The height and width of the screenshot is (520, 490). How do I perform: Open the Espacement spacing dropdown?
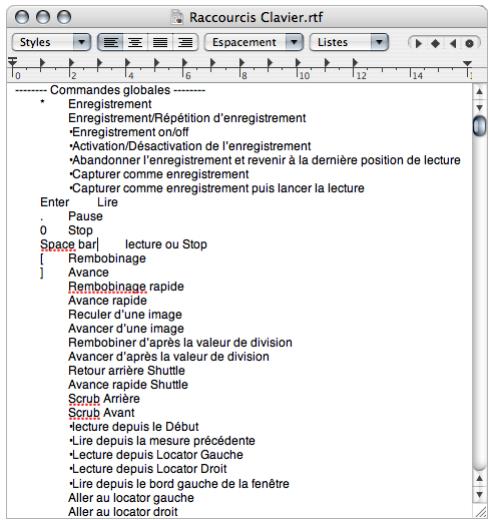[x=254, y=42]
